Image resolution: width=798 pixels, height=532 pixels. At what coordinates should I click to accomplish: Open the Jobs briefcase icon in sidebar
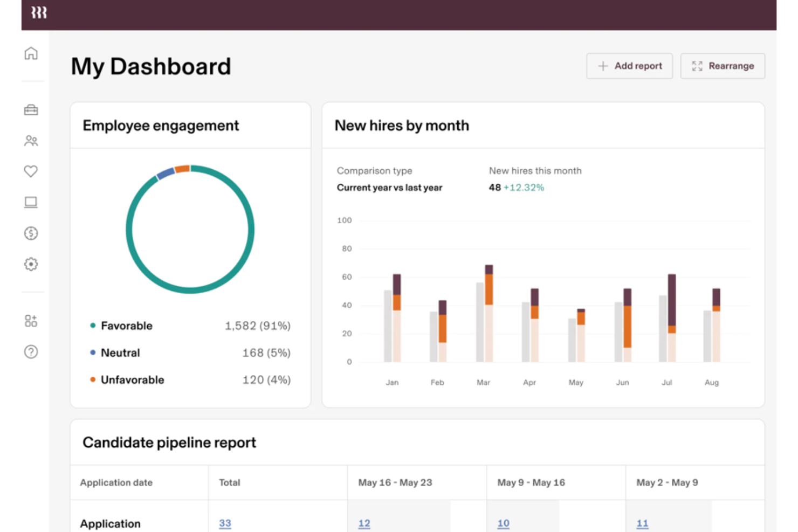click(x=31, y=109)
